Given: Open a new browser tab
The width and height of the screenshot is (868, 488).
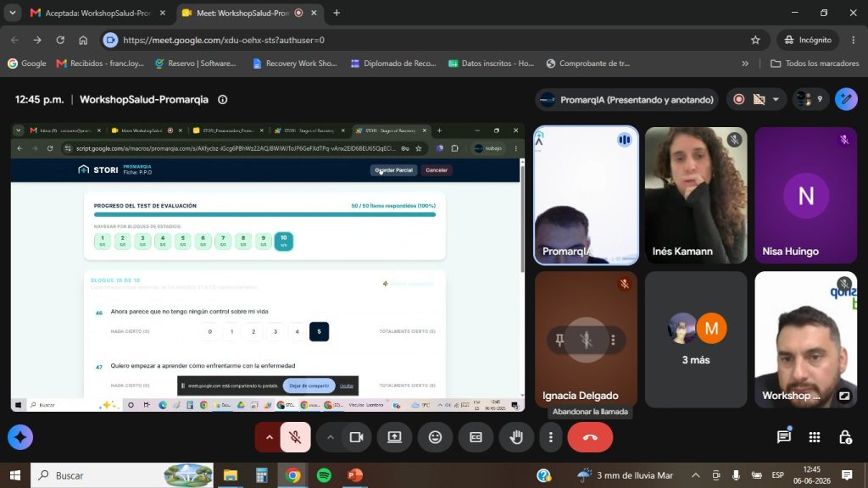Looking at the screenshot, I should coord(336,13).
